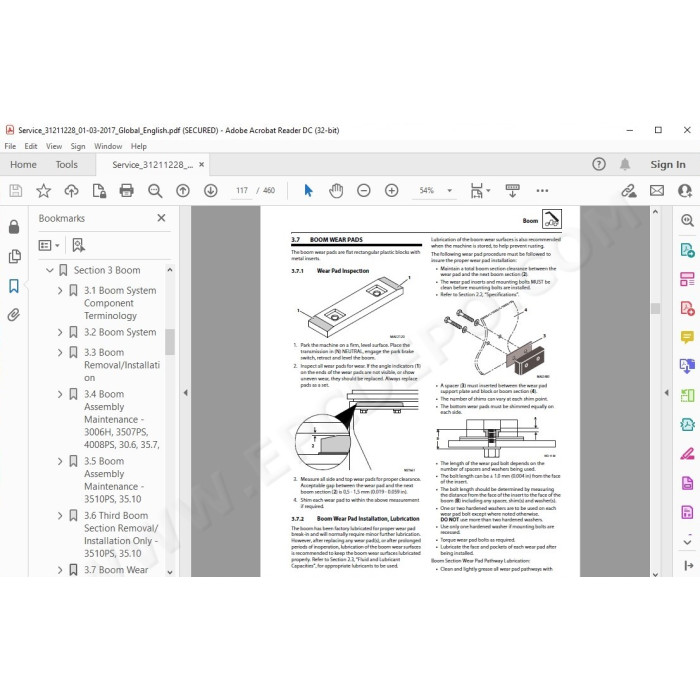Open Comment tool in right pane
700x700 pixels.
[x=687, y=337]
